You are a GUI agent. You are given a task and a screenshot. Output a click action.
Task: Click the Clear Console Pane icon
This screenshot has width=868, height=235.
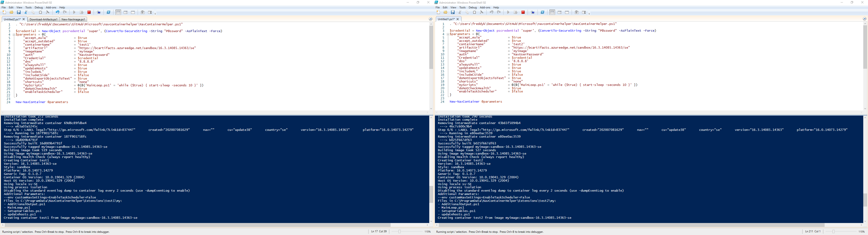(x=47, y=12)
